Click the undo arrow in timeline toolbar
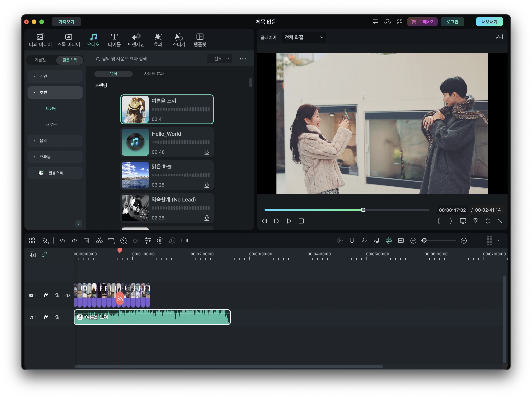Image resolution: width=532 pixels, height=398 pixels. pos(62,240)
